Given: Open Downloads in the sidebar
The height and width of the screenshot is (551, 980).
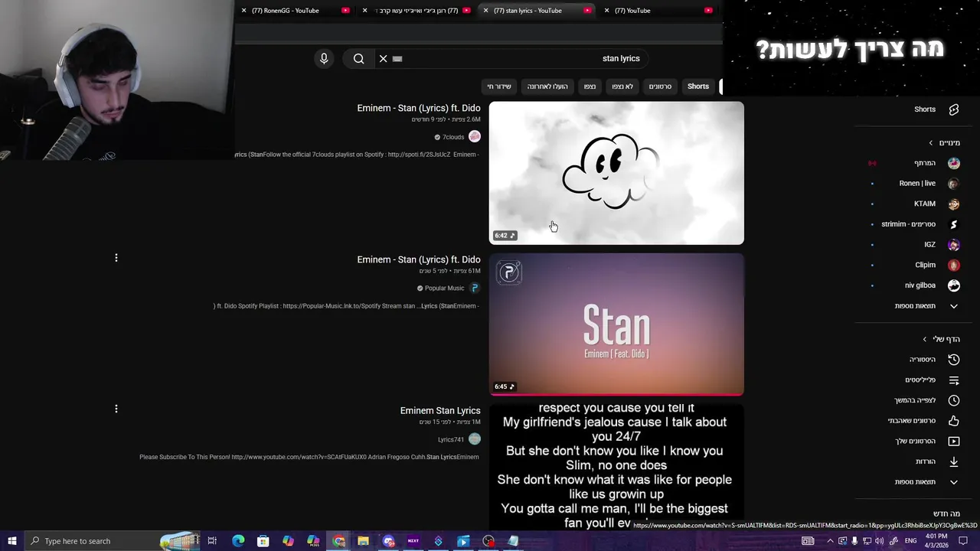Looking at the screenshot, I should 937,461.
